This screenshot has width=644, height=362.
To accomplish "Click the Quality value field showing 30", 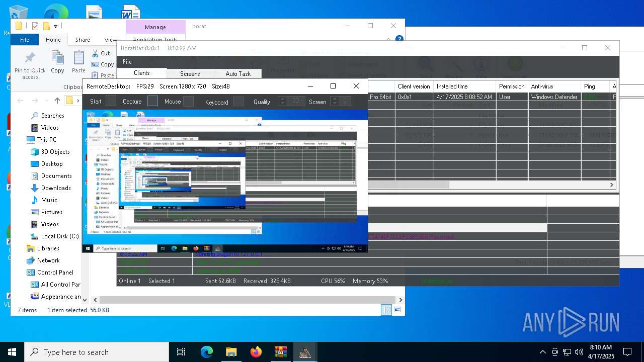I will pyautogui.click(x=295, y=101).
